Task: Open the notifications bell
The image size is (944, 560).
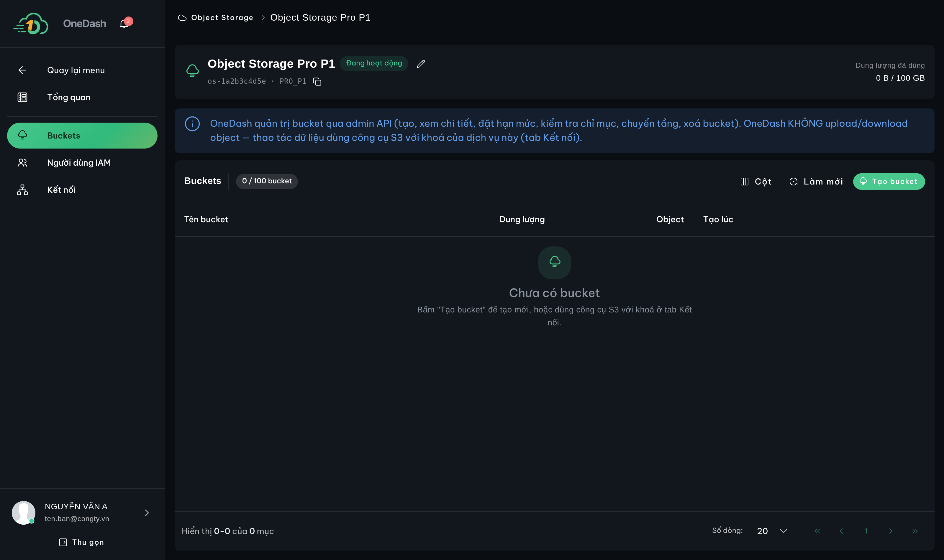Action: [124, 24]
